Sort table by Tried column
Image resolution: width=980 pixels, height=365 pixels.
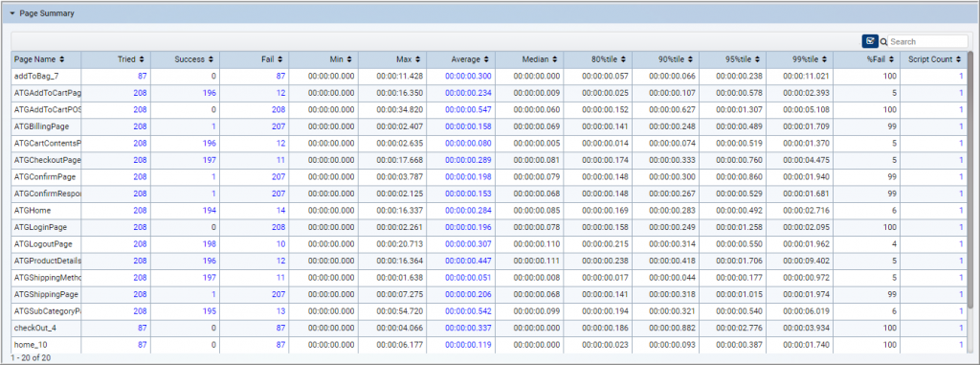[x=131, y=59]
